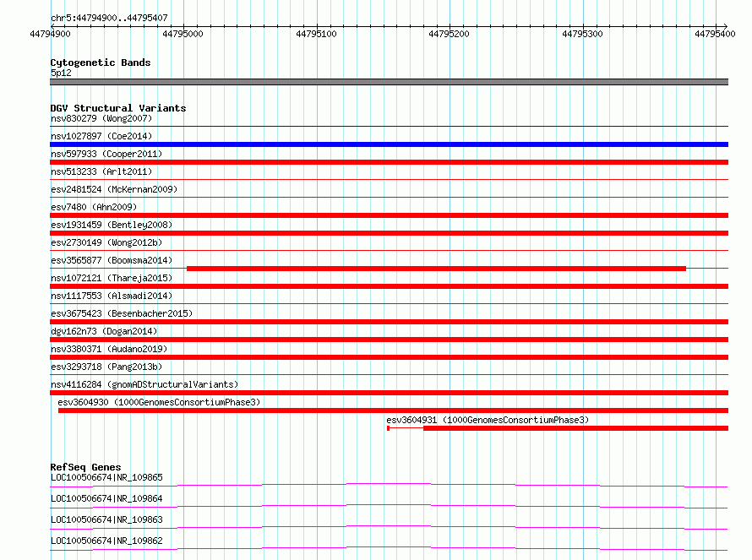Click ruler position 44794900
The width and height of the screenshot is (752, 560).
(x=50, y=34)
